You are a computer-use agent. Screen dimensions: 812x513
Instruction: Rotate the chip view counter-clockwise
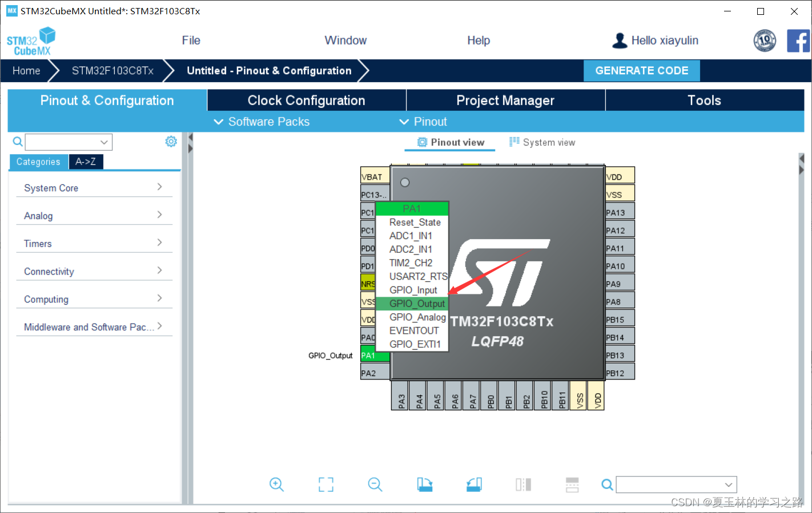(474, 484)
